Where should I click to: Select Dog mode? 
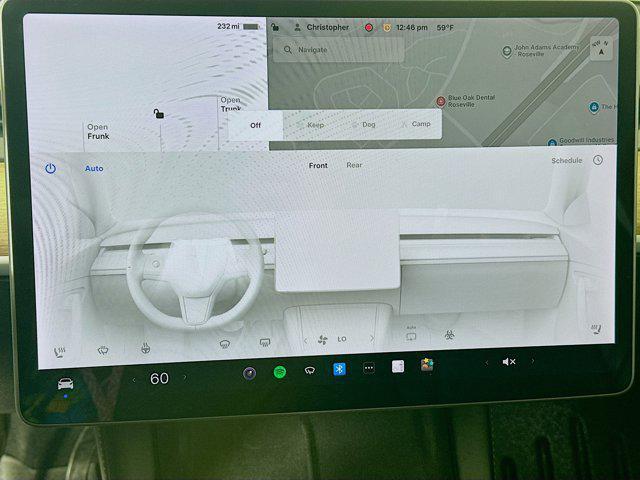[364, 124]
